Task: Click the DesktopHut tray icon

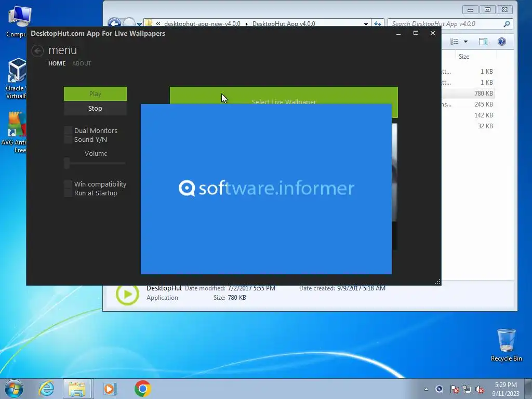Action: coord(440,389)
